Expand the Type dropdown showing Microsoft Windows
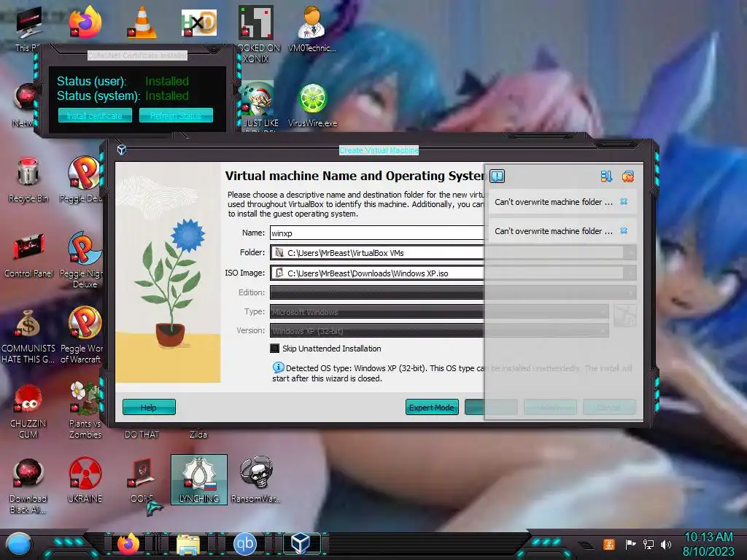The width and height of the screenshot is (747, 560). pos(439,311)
